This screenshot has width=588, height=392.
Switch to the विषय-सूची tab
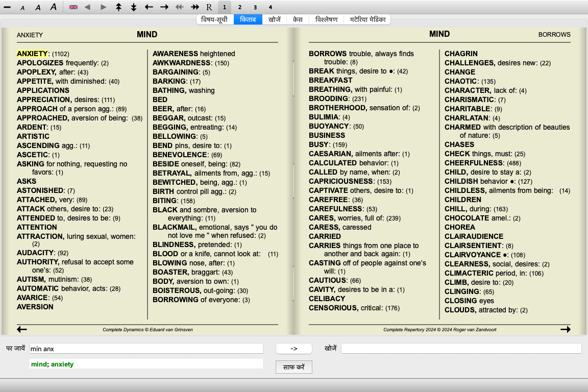click(x=215, y=19)
